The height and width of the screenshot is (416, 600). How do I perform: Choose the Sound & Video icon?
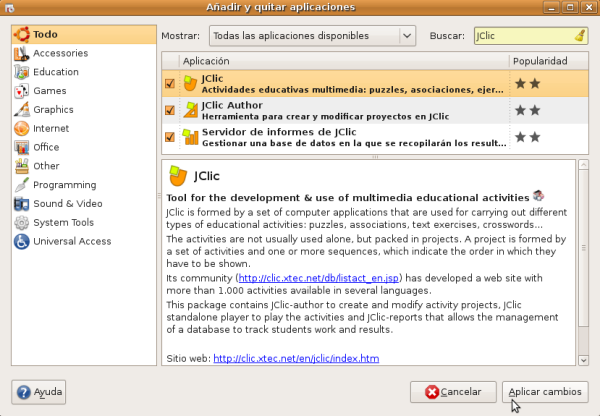(20, 204)
